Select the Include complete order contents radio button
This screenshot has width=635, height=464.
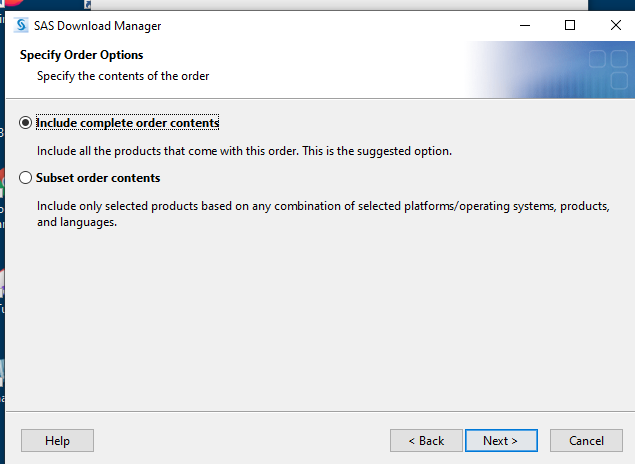(26, 123)
